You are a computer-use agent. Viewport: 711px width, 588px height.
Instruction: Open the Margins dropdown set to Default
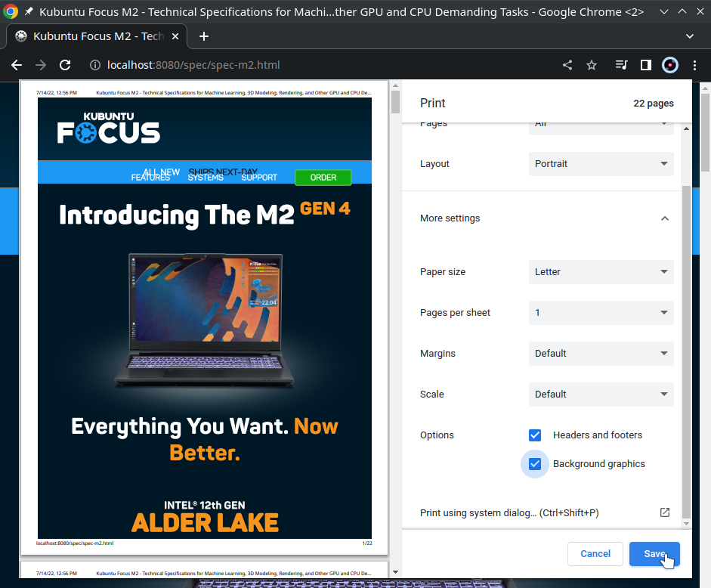pos(601,354)
